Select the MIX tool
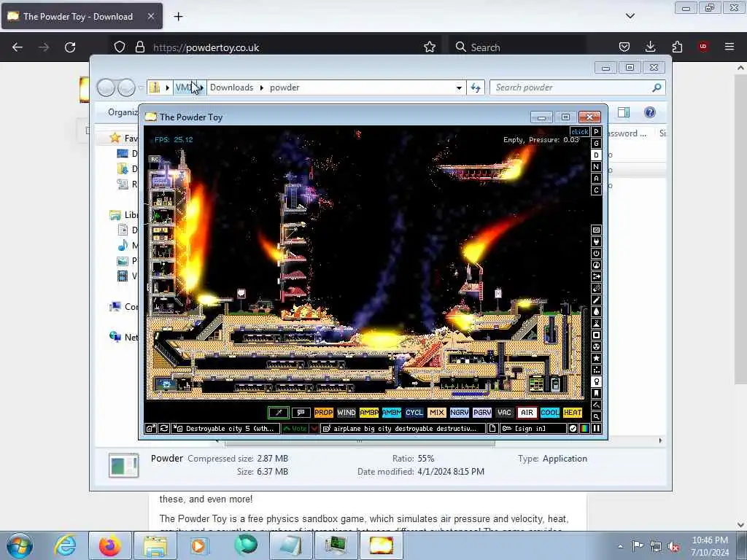The height and width of the screenshot is (560, 747). [437, 413]
